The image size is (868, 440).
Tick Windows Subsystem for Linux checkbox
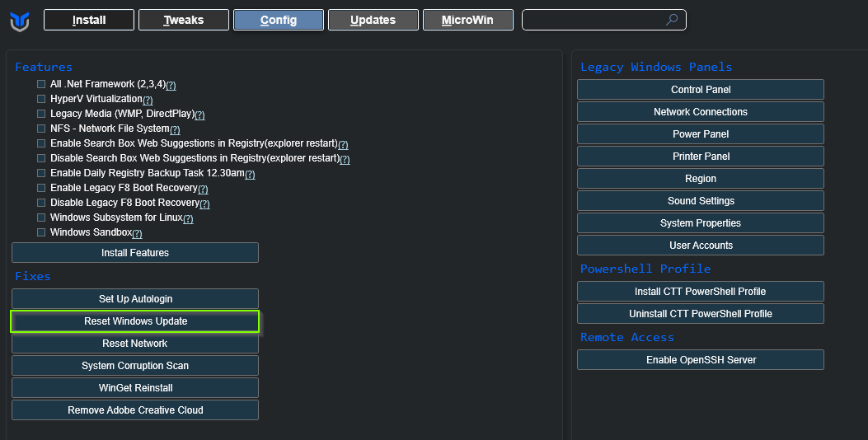coord(41,218)
